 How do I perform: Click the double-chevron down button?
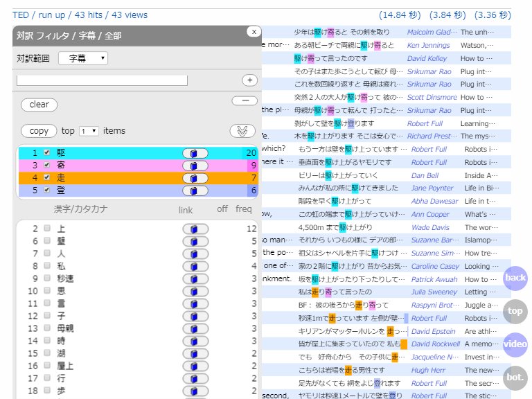pyautogui.click(x=243, y=131)
